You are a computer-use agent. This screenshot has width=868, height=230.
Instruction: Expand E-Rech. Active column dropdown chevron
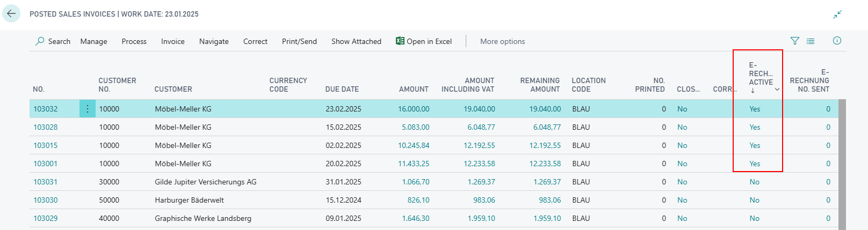777,90
